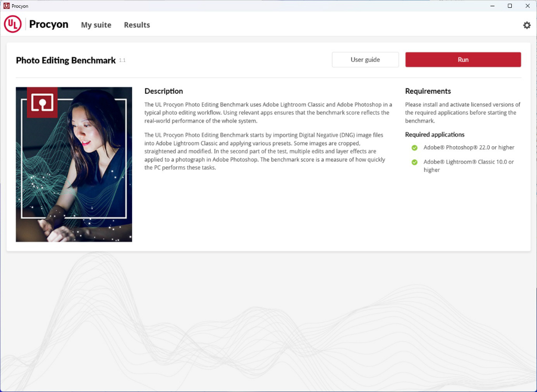Click the paragraph starting 'Please install and activate'
The width and height of the screenshot is (537, 392).
click(x=463, y=113)
